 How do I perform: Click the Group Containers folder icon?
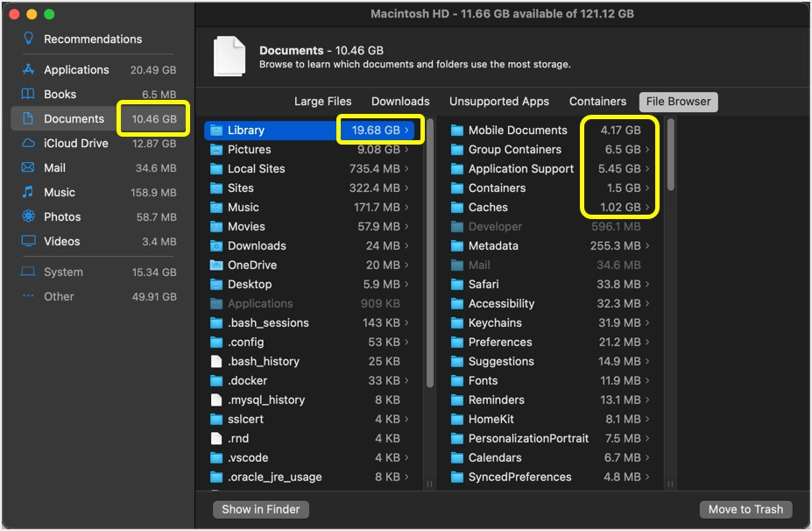click(456, 149)
